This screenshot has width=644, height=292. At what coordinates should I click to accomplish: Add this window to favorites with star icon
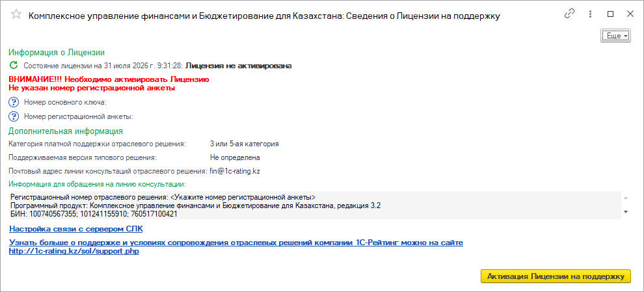tap(16, 14)
